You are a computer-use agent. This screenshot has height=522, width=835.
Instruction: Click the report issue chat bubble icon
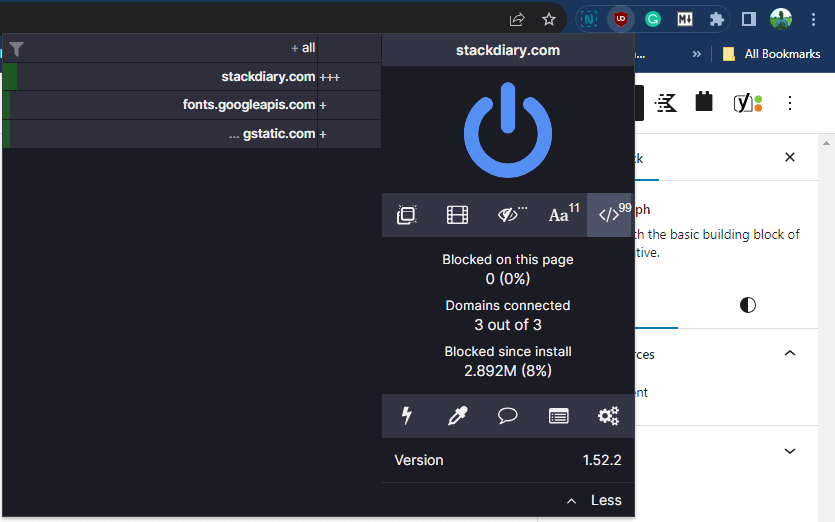tap(508, 416)
